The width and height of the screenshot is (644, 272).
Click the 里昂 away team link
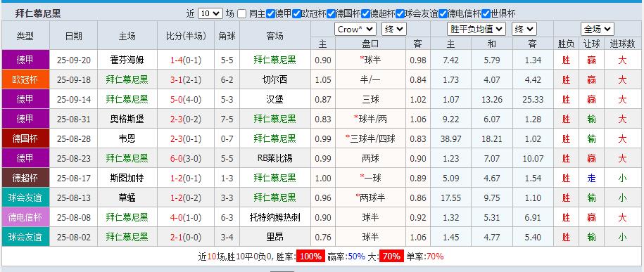[274, 238]
